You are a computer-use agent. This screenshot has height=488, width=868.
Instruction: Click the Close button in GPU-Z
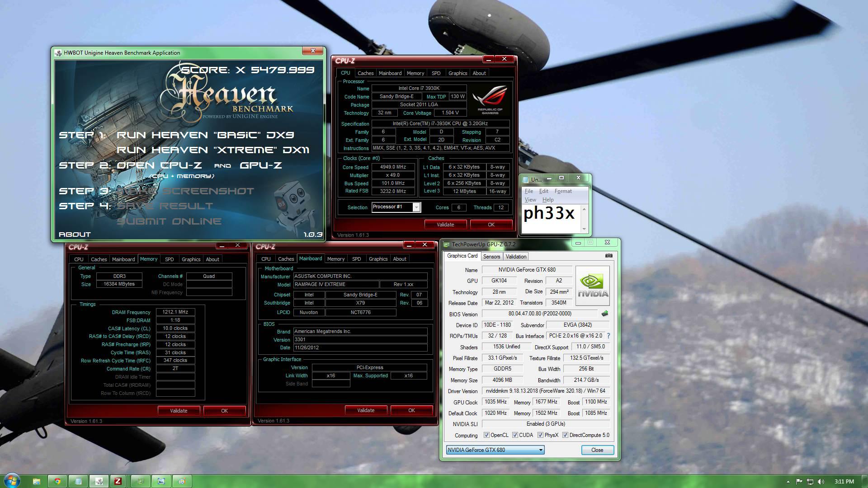[x=597, y=450]
